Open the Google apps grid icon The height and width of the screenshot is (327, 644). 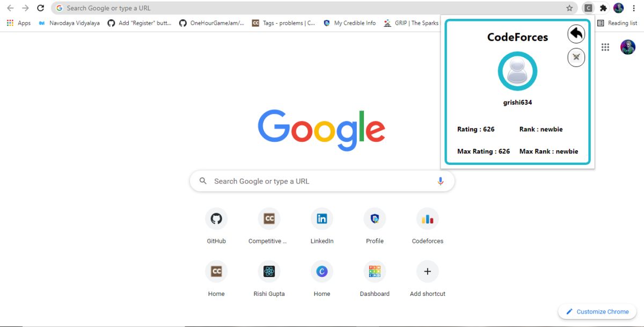pos(605,47)
